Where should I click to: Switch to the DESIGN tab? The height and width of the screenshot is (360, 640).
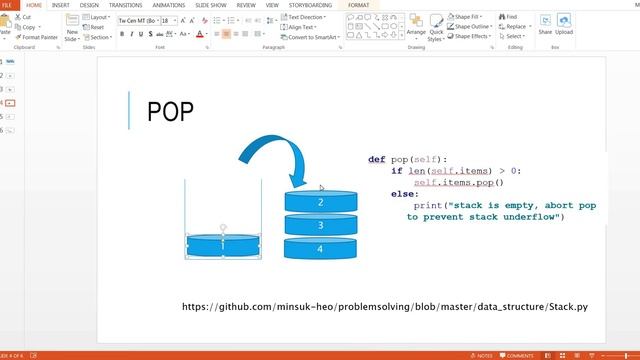click(89, 5)
